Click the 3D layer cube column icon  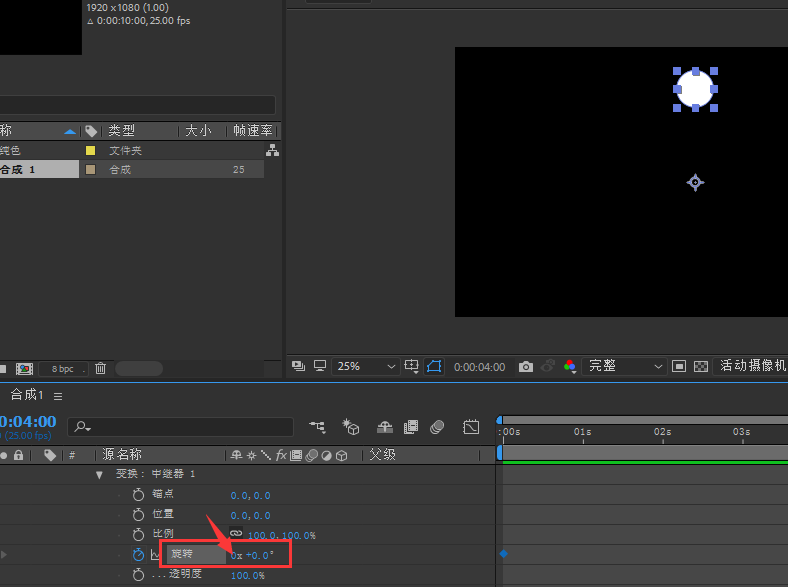tap(342, 455)
